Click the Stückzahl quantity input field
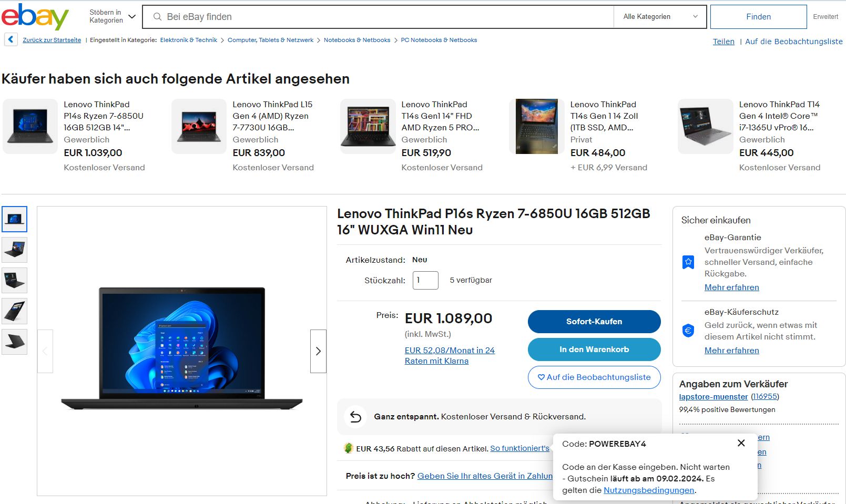Image resolution: width=846 pixels, height=504 pixels. (x=425, y=280)
